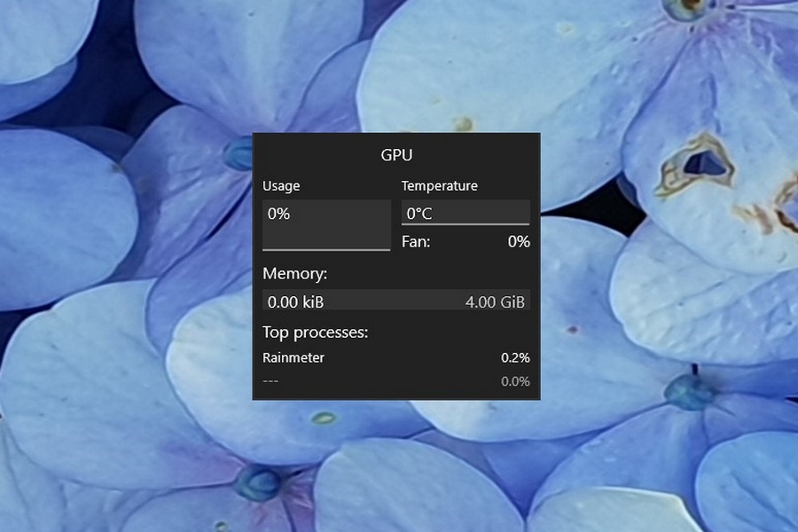This screenshot has width=798, height=532.
Task: Click the GPU widget title
Action: pyautogui.click(x=396, y=154)
